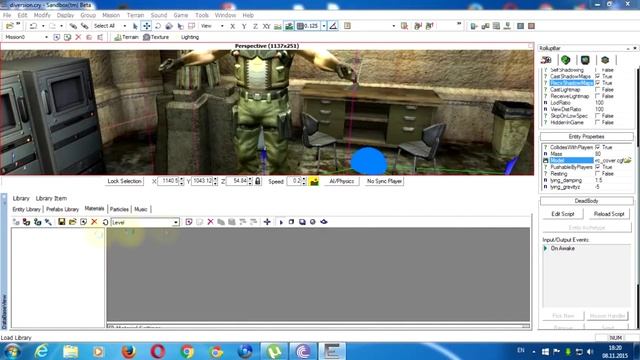Enable Resting checkbox
640x360 pixels.
598,173
